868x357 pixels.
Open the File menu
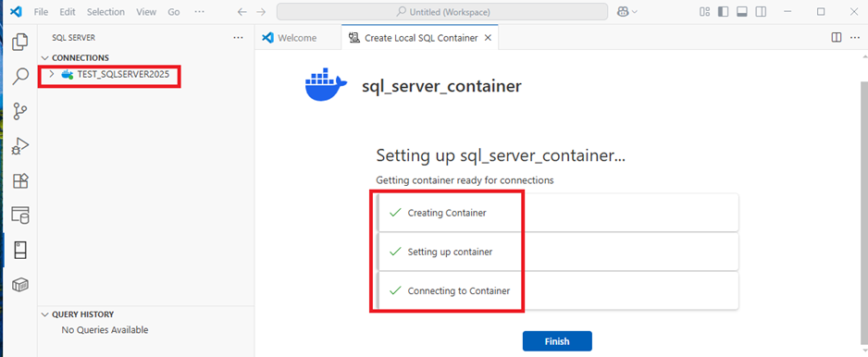[x=41, y=12]
